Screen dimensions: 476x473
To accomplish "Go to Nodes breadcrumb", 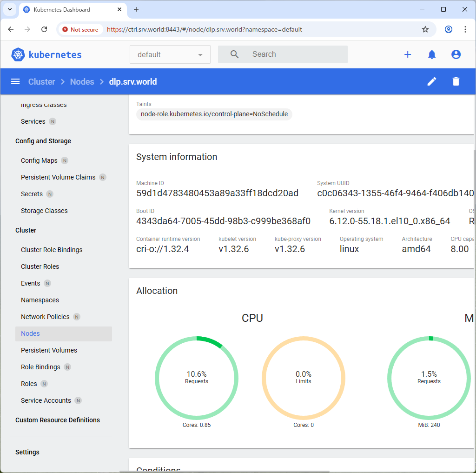I will pyautogui.click(x=82, y=82).
